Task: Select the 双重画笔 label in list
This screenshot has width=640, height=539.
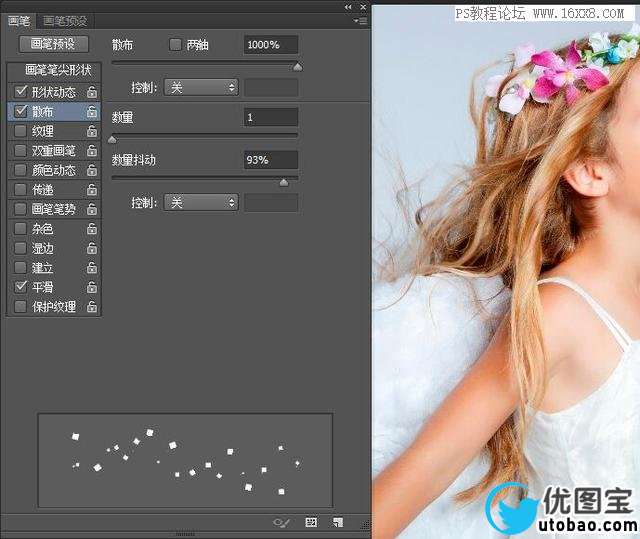Action: click(54, 151)
